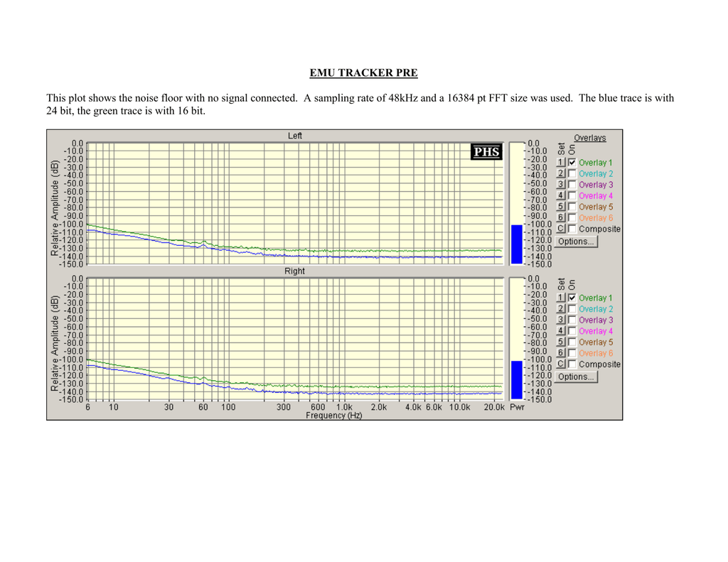
Task: Click the '300' frequency axis tick label
Action: pyautogui.click(x=283, y=407)
